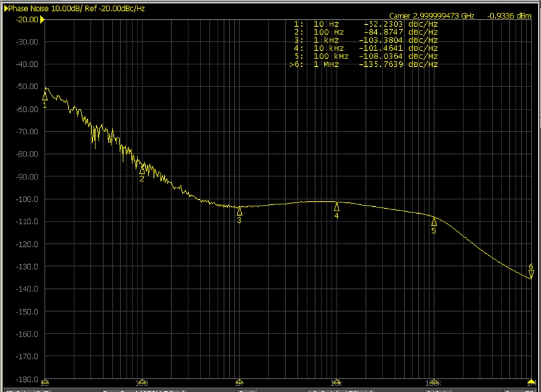Click the reference level arrow at -20.00

coord(43,20)
